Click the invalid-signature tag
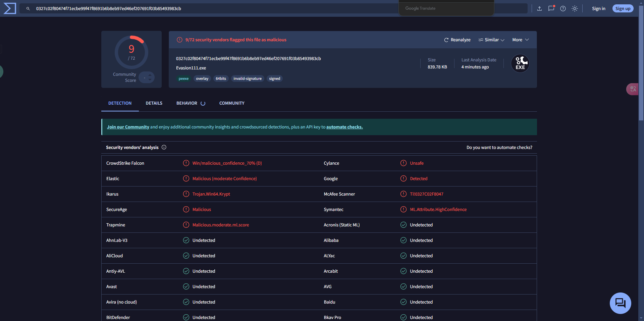The height and width of the screenshot is (321, 644). (x=248, y=78)
